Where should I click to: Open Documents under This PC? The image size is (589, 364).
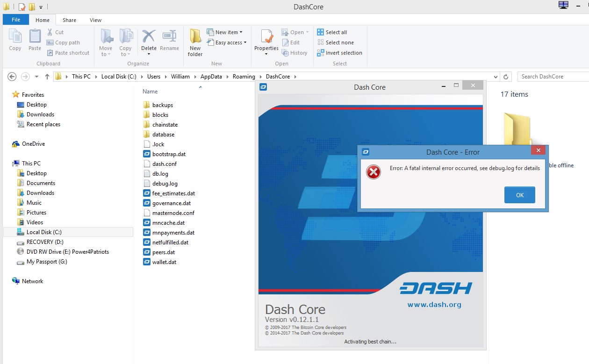[41, 183]
